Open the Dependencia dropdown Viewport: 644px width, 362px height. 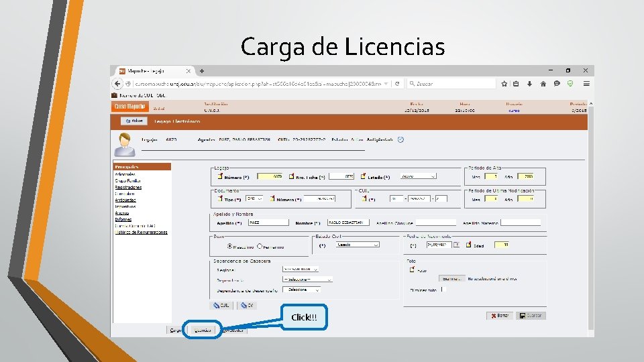[x=308, y=280]
